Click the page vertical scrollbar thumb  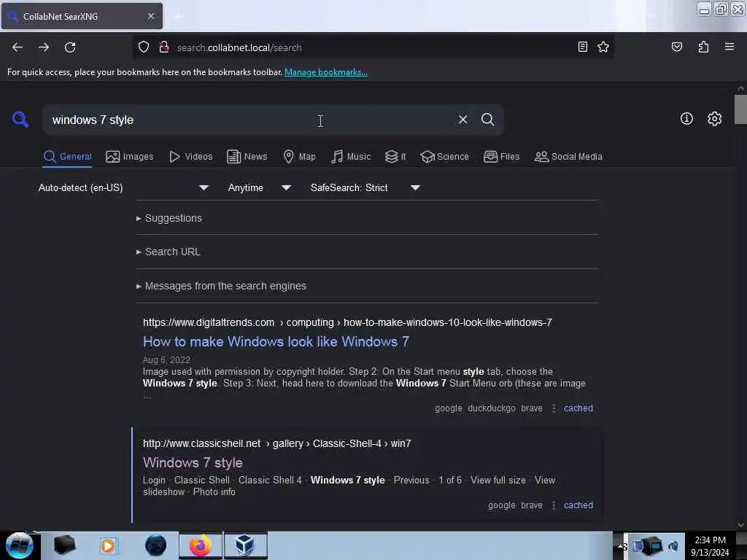740,109
